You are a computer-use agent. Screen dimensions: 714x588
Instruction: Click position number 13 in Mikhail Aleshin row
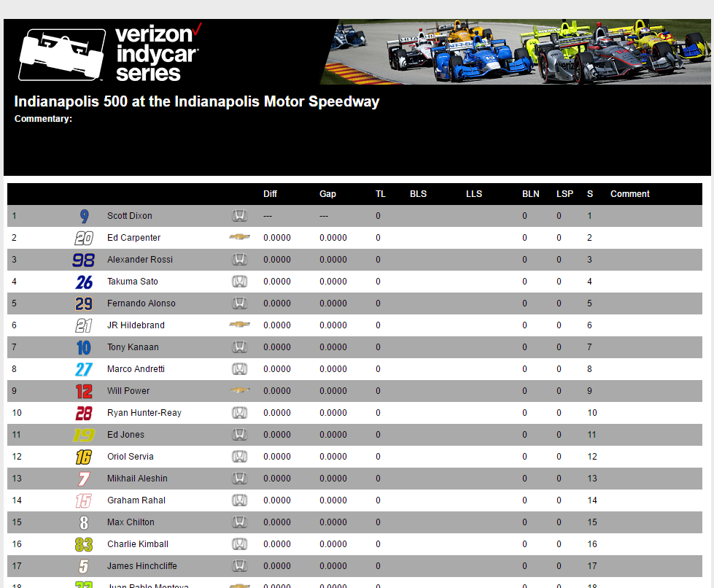(17, 479)
